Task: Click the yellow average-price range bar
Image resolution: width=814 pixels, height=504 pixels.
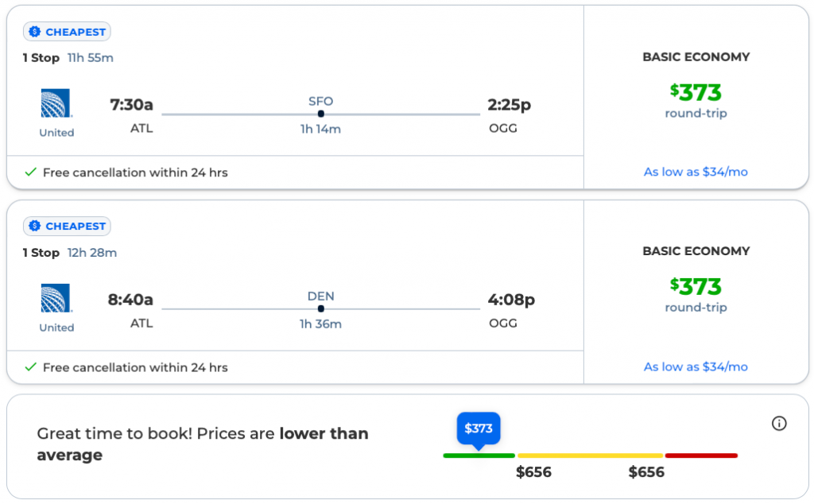Action: 590,456
